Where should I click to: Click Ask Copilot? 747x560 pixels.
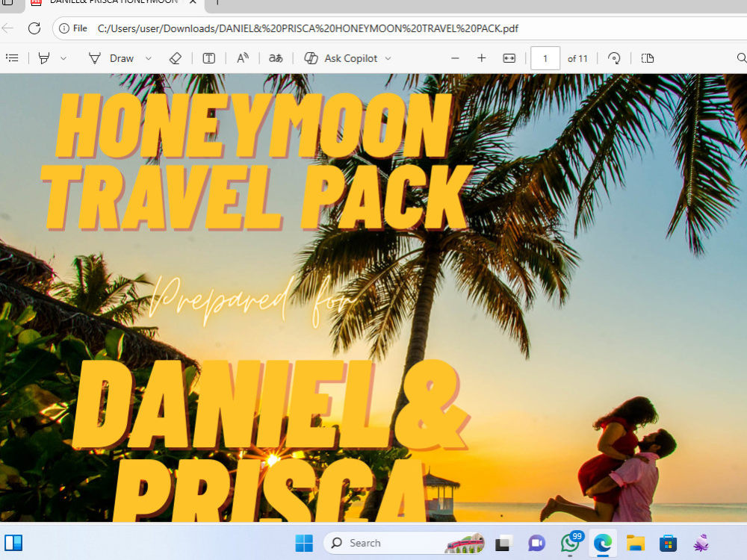341,58
